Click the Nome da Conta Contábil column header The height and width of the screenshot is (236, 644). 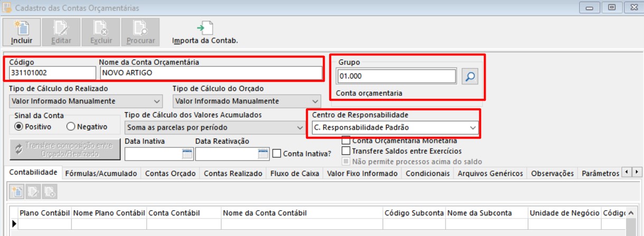[302, 213]
